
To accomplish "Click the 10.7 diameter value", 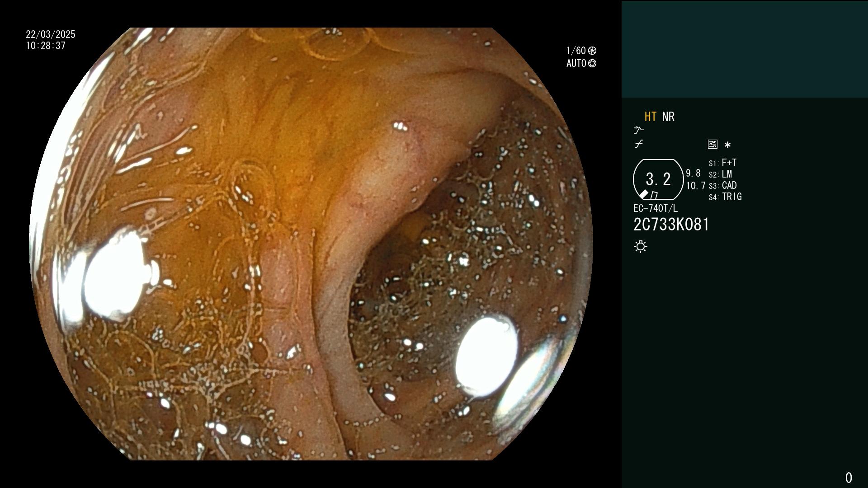I will point(696,186).
